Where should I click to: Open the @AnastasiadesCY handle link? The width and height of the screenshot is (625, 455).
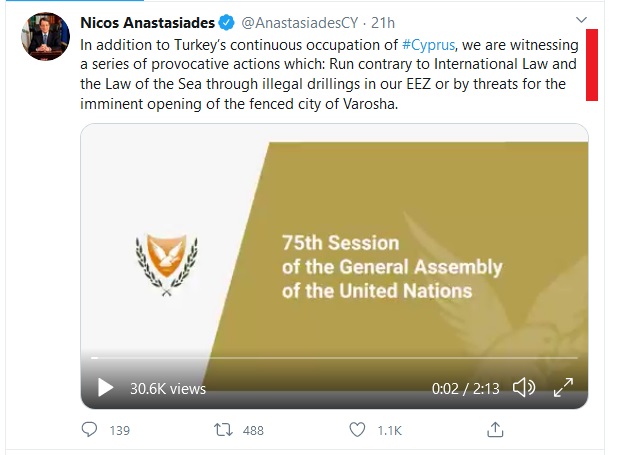300,20
